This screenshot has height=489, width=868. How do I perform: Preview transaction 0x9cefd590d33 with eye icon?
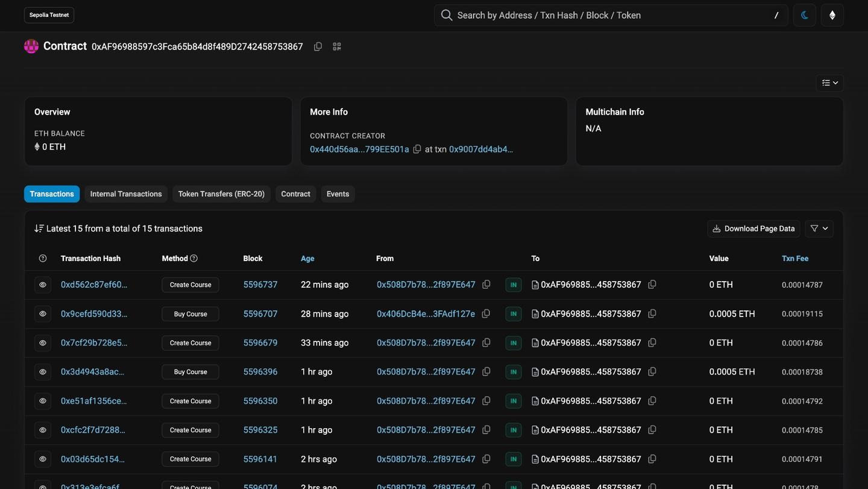click(x=43, y=314)
